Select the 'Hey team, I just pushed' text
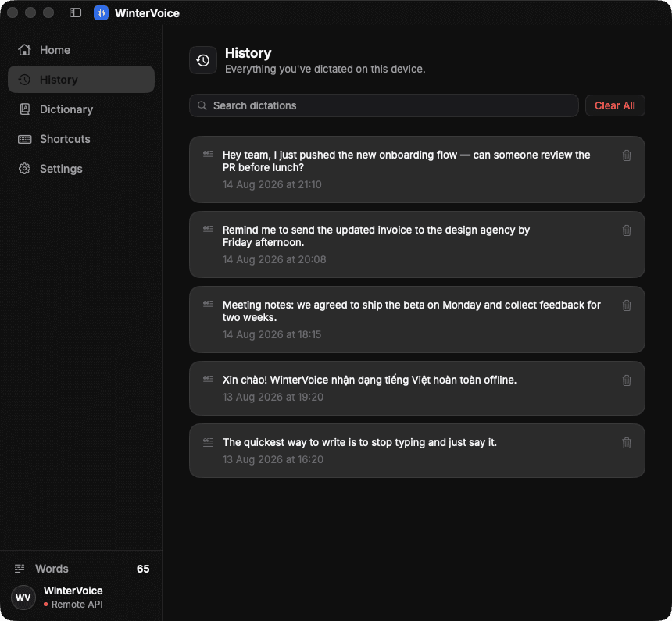This screenshot has height=621, width=672. click(x=406, y=161)
